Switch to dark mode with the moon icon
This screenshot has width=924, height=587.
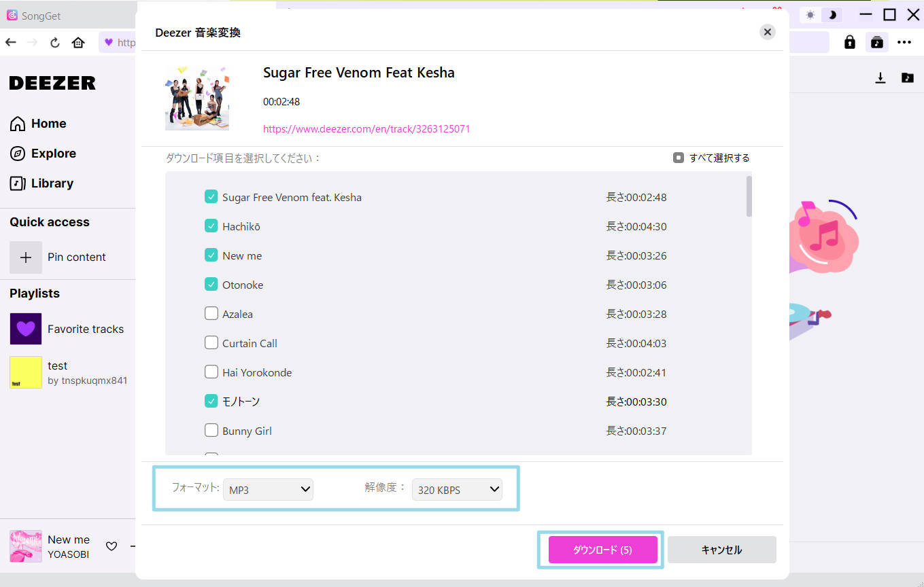point(832,15)
